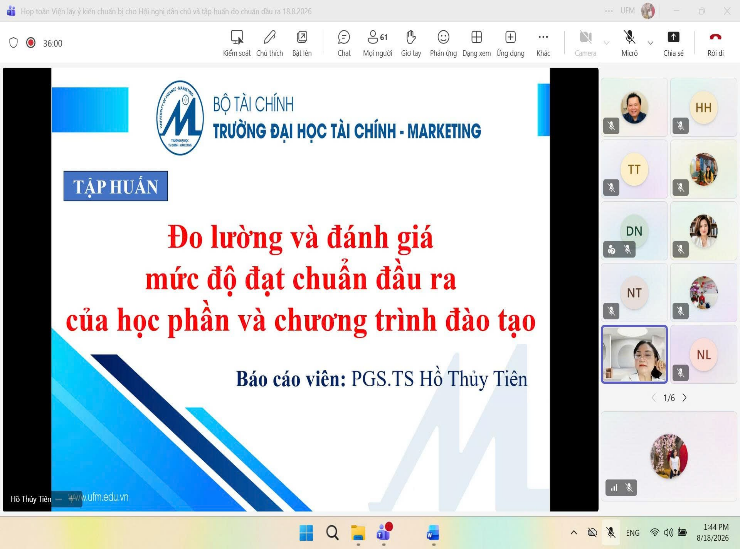This screenshot has height=549, width=740.
Task: Show hidden icons with tray chevron
Action: pyautogui.click(x=574, y=532)
